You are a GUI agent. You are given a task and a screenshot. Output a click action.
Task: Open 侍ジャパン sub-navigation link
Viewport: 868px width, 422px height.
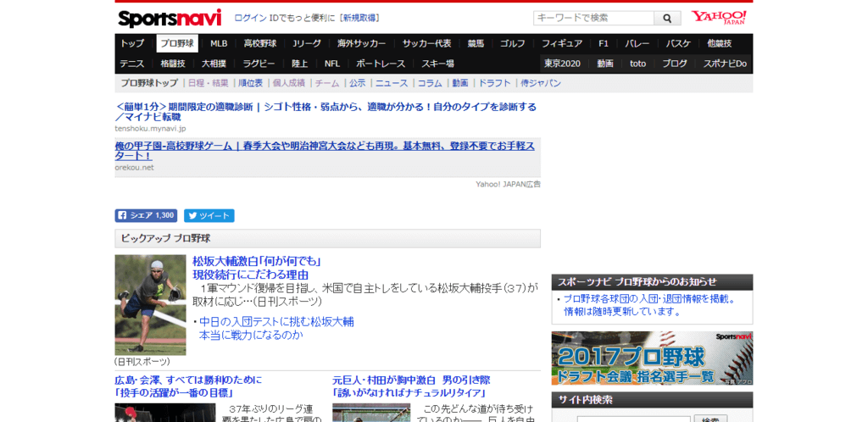click(x=541, y=83)
